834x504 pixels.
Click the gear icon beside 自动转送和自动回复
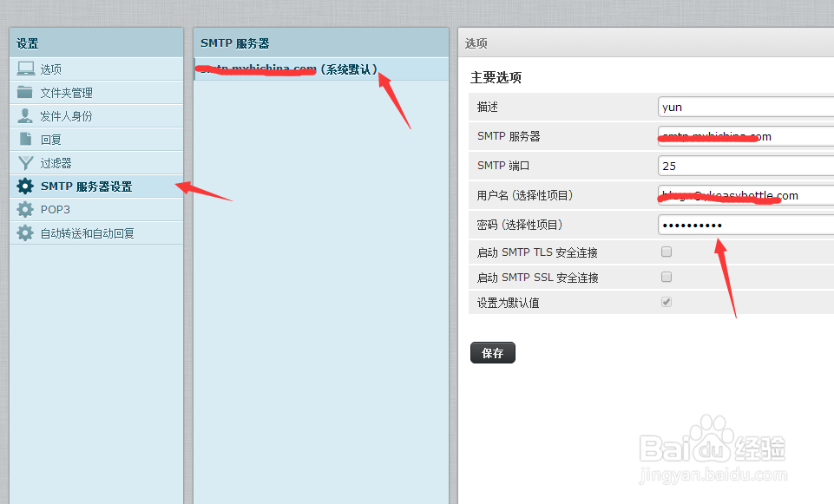coord(25,232)
